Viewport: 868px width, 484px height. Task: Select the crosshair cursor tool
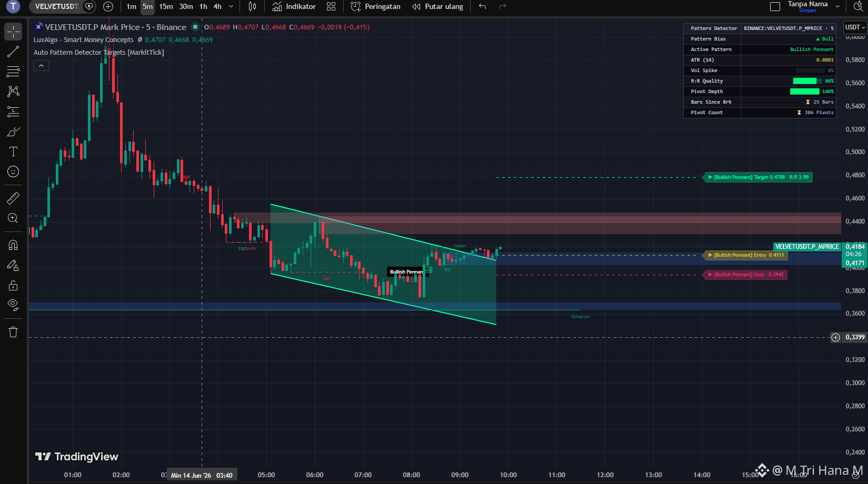tap(13, 32)
